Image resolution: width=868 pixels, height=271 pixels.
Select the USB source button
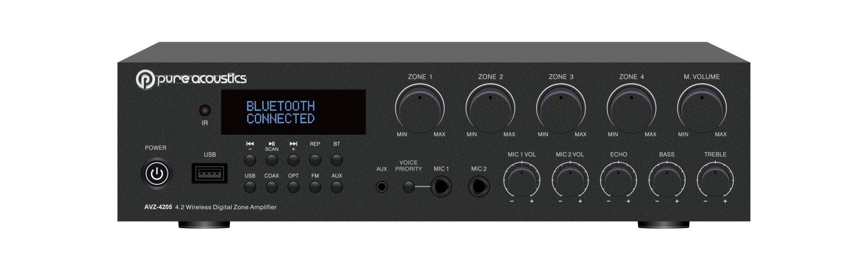pyautogui.click(x=250, y=187)
